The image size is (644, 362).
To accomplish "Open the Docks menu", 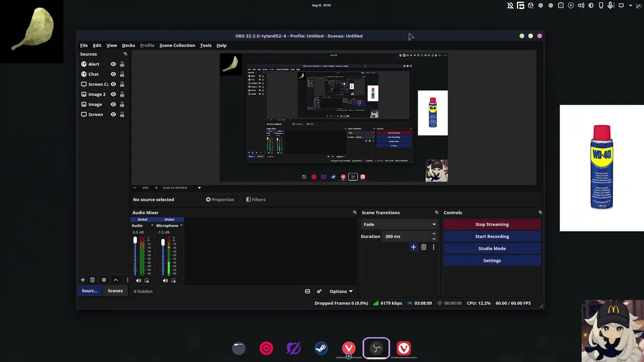I will tap(128, 45).
